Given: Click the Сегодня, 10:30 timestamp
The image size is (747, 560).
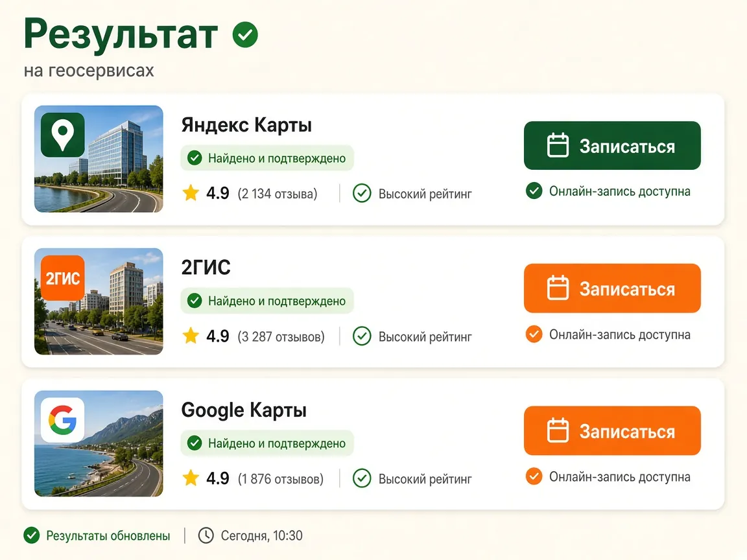Looking at the screenshot, I should click(x=261, y=536).
